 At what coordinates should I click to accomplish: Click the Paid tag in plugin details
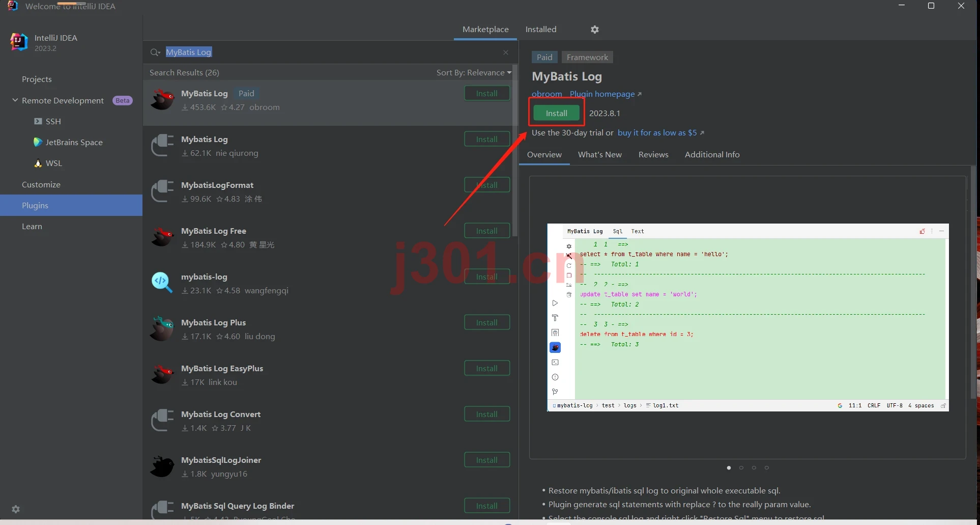pos(544,58)
